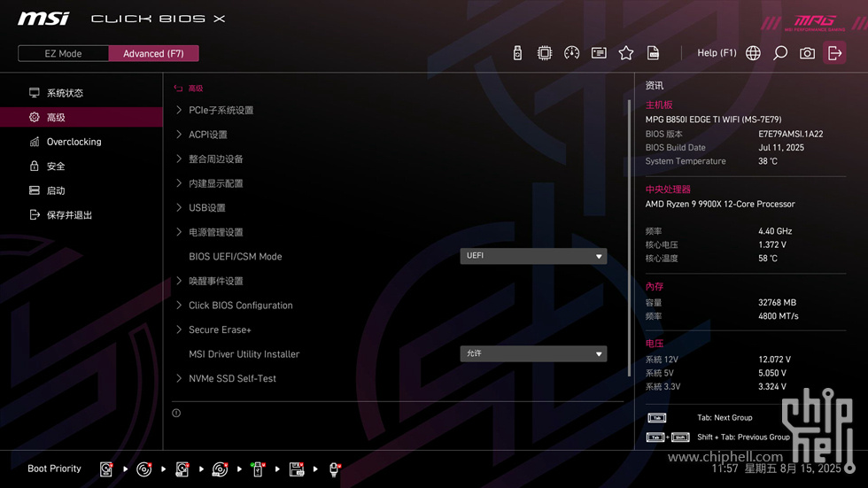Open 系统状态 in the sidebar

[x=81, y=93]
